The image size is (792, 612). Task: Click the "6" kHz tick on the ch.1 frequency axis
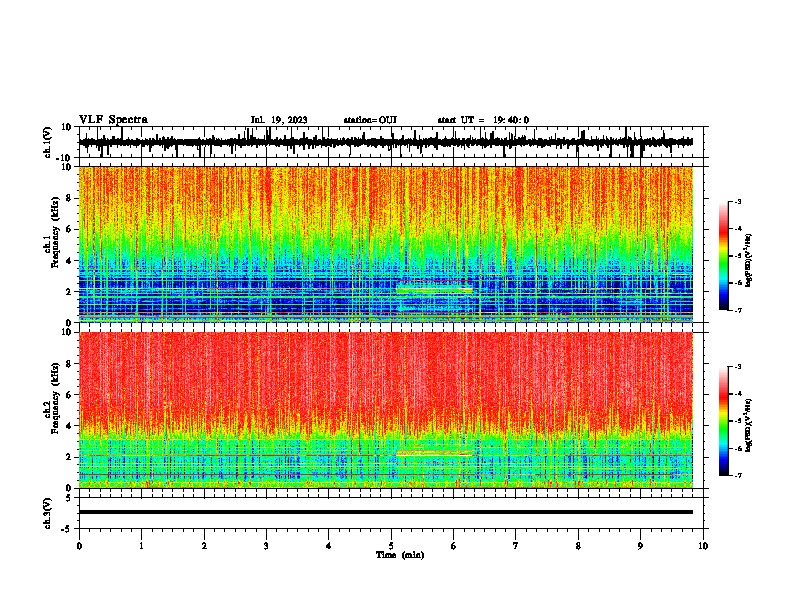pyautogui.click(x=69, y=230)
